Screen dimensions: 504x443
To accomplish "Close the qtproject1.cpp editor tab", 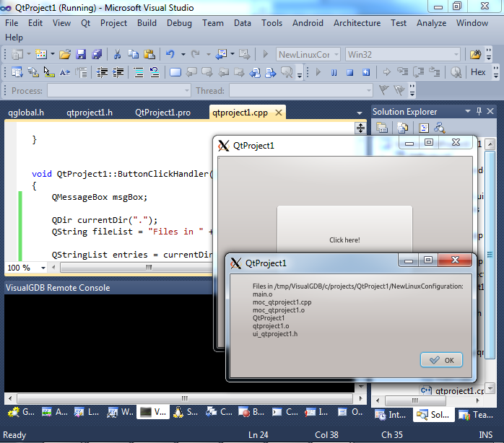I will (279, 113).
